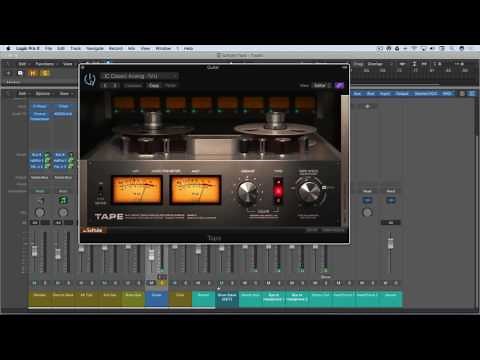
Task: Open the mixer Edit dropdown menu
Action: point(23,94)
